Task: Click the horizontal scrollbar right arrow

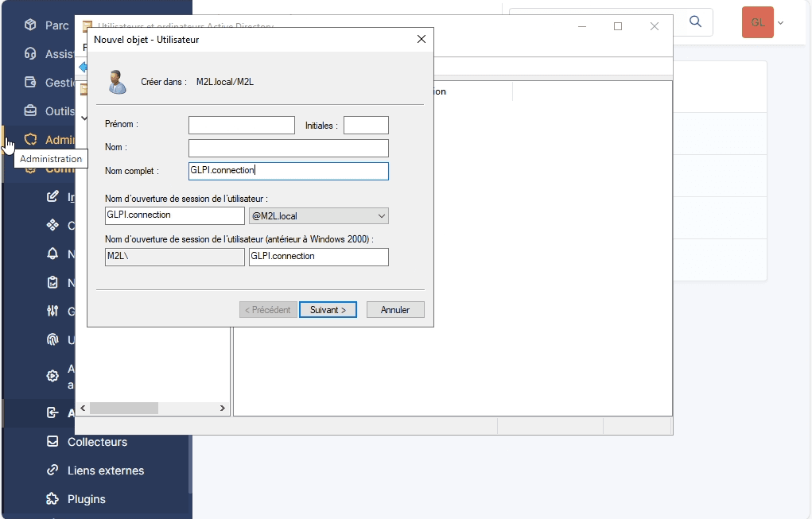Action: coord(223,408)
